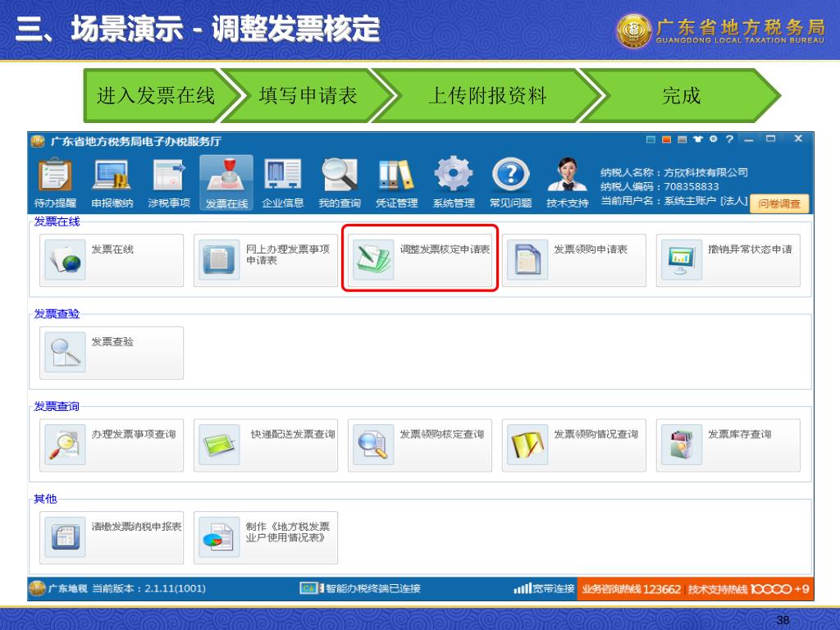Open 发票领购申请表 tile
The width and height of the screenshot is (840, 630).
pos(574,260)
